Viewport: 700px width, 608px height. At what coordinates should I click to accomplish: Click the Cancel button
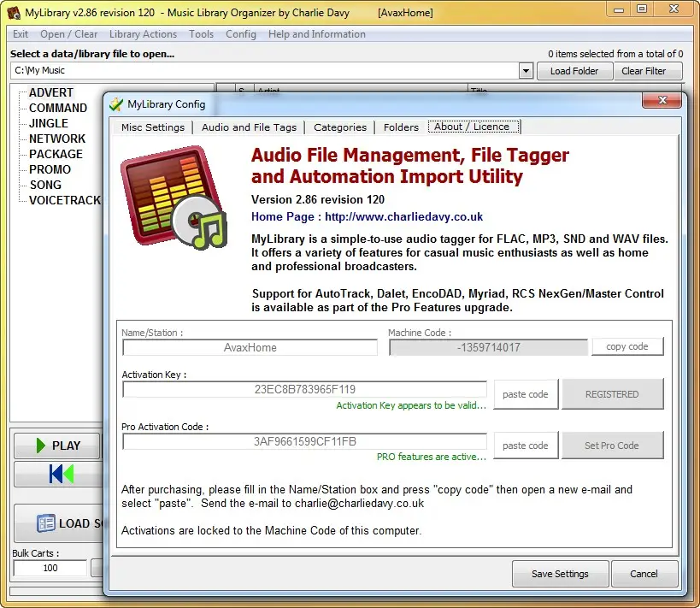click(644, 574)
